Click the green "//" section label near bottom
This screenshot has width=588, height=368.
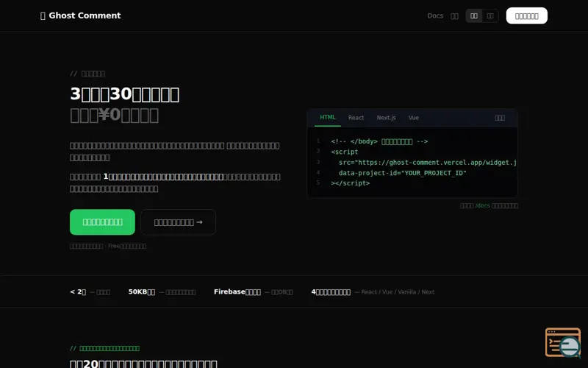(104, 348)
